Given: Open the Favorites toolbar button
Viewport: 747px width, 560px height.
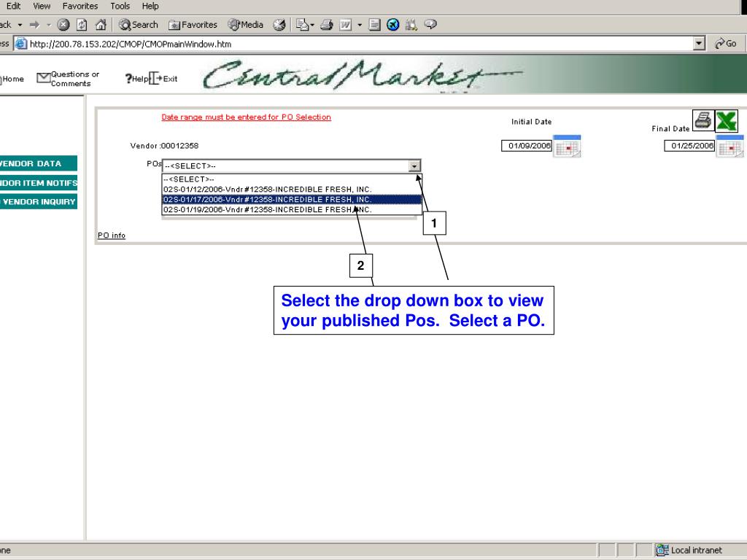Looking at the screenshot, I should tap(193, 25).
